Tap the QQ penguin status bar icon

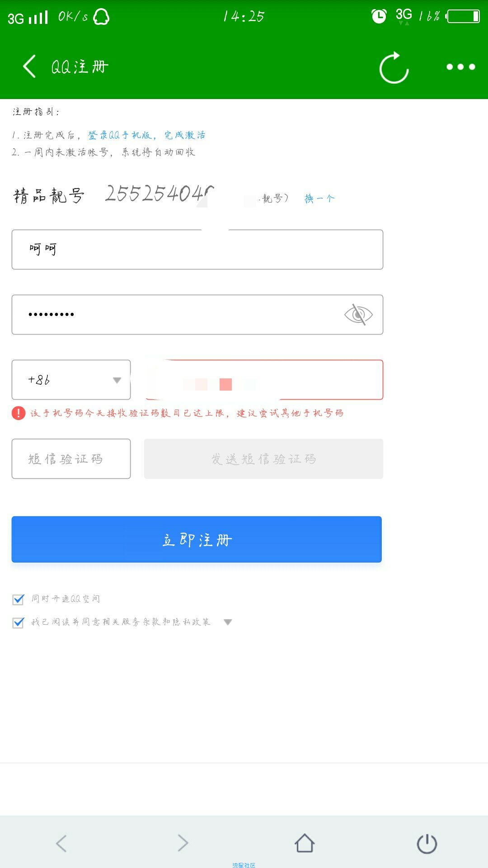[101, 17]
